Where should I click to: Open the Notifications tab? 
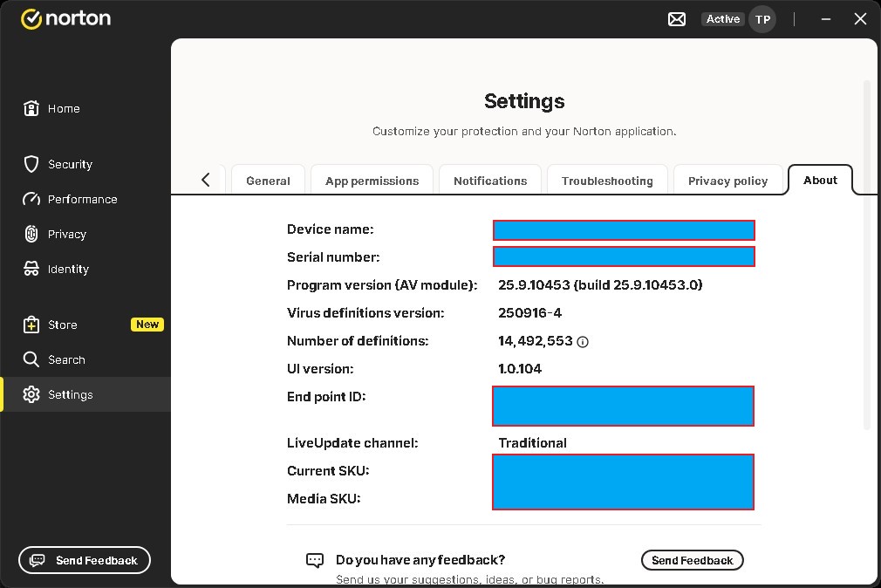click(x=490, y=181)
